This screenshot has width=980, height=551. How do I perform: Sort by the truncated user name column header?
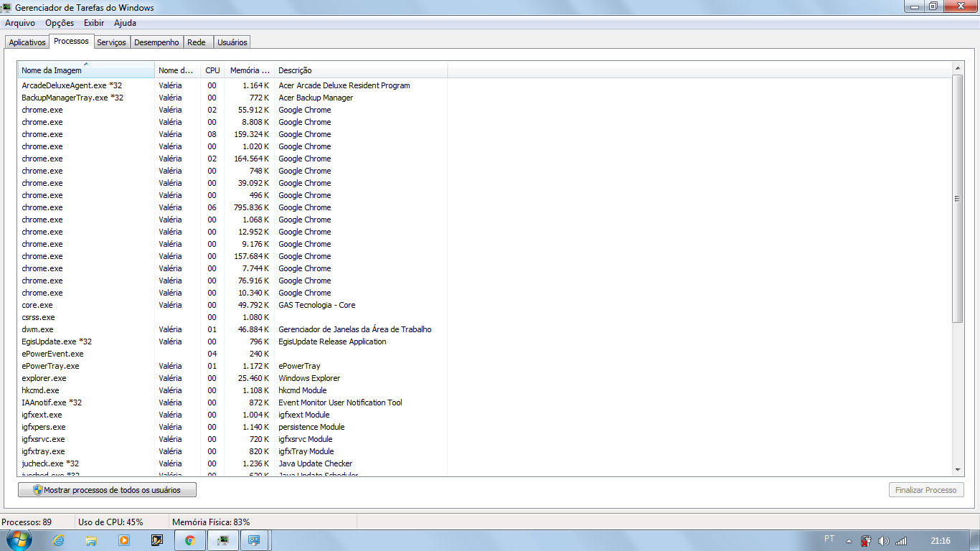[178, 70]
